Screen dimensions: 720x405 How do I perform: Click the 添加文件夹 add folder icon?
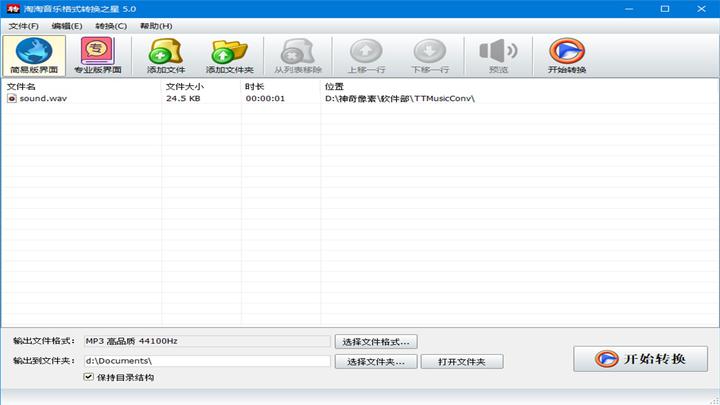[x=230, y=56]
